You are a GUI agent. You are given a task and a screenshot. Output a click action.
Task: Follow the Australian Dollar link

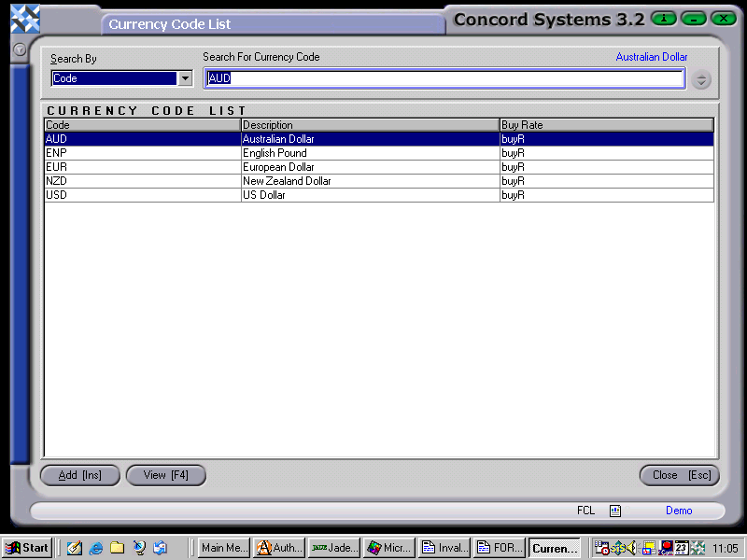(x=651, y=57)
